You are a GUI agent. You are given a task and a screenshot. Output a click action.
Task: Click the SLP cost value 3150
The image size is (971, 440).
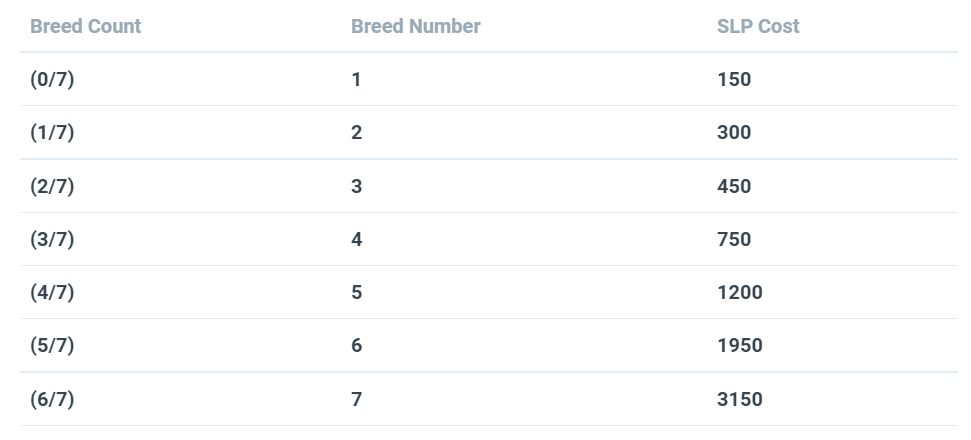coord(739,399)
